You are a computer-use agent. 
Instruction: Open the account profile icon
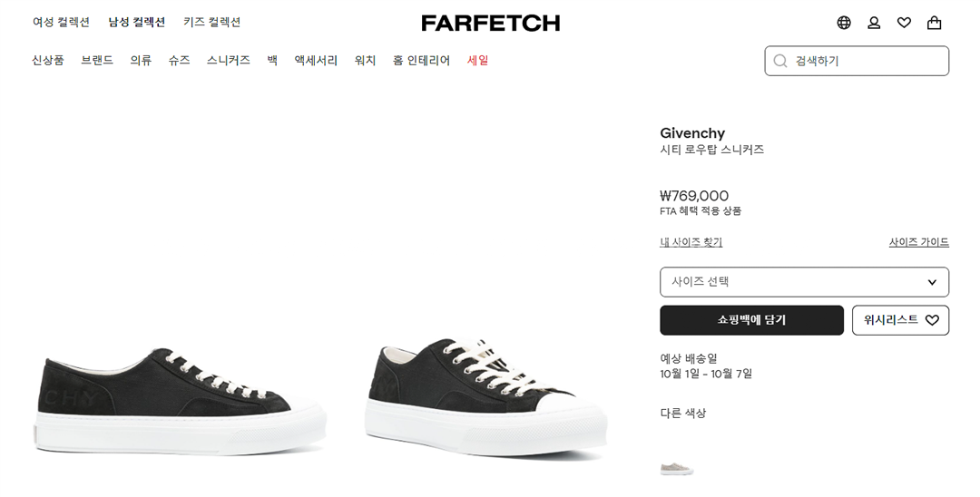coord(874,23)
